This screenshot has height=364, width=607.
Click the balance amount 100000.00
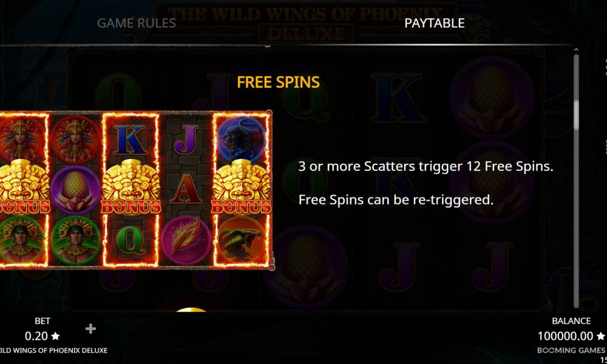click(565, 335)
